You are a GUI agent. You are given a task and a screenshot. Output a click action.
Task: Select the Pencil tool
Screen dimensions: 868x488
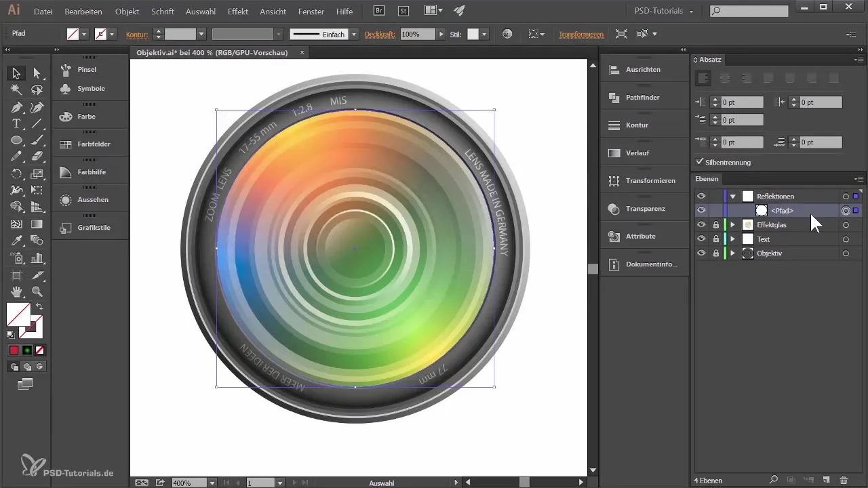click(16, 157)
